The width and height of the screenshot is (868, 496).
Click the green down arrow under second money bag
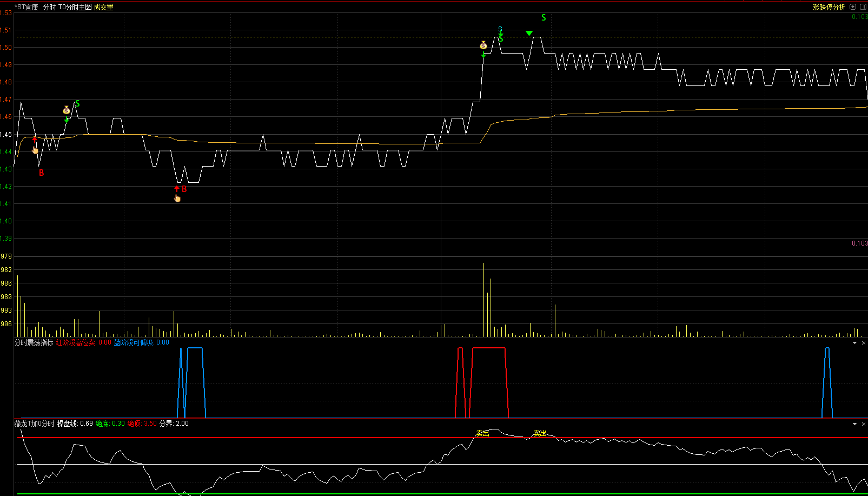pos(483,55)
